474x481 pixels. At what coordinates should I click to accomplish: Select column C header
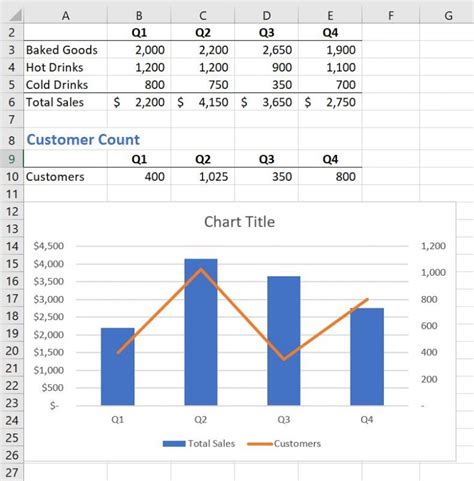203,15
